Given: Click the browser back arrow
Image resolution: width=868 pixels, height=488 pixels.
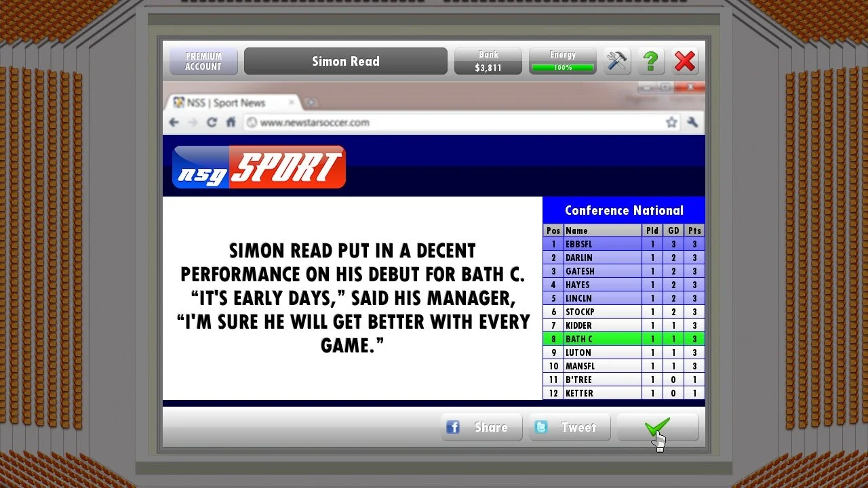Looking at the screenshot, I should (x=174, y=123).
